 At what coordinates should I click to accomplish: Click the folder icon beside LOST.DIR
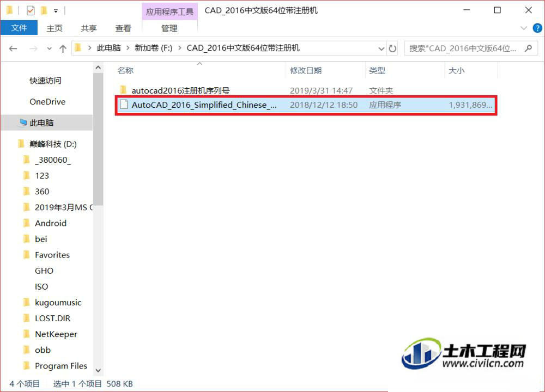tap(26, 318)
